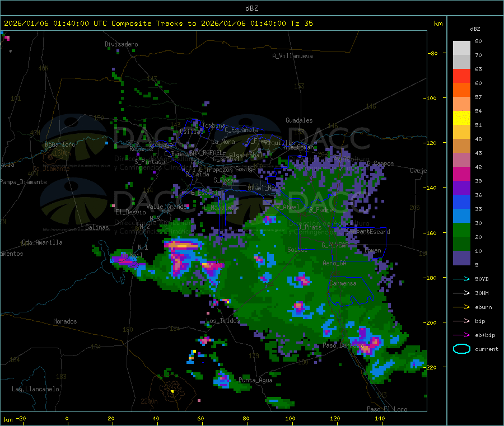Click the -200 km y-axis tick label
This screenshot has width=504, height=426.
point(430,322)
